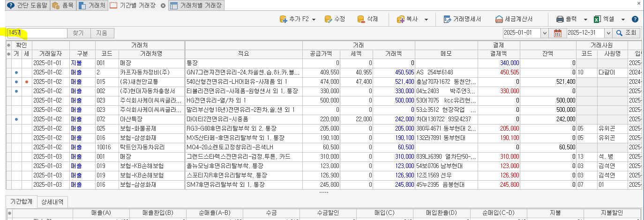Open the calendar date range picker
The width and height of the screenshot is (644, 220).
pyautogui.click(x=557, y=33)
